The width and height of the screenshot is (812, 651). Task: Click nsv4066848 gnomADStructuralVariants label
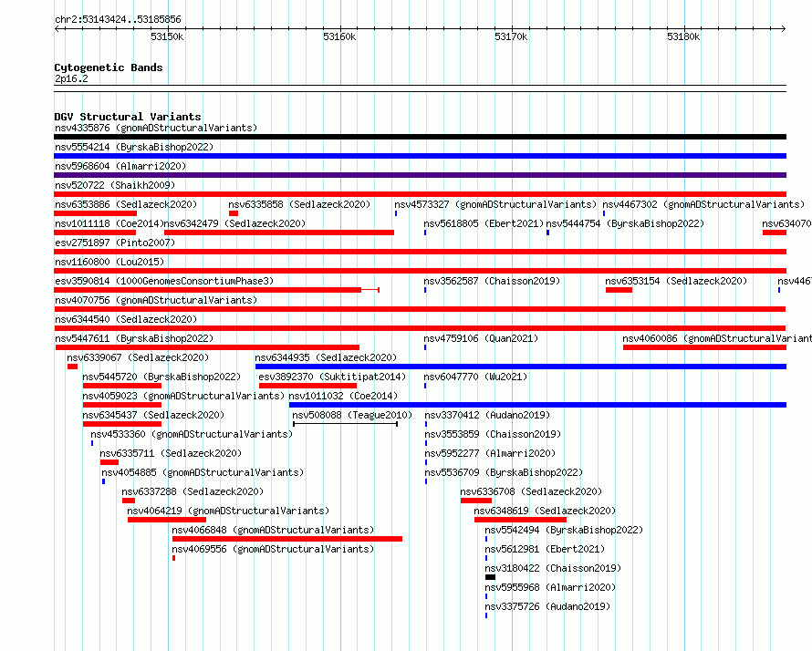(x=273, y=530)
